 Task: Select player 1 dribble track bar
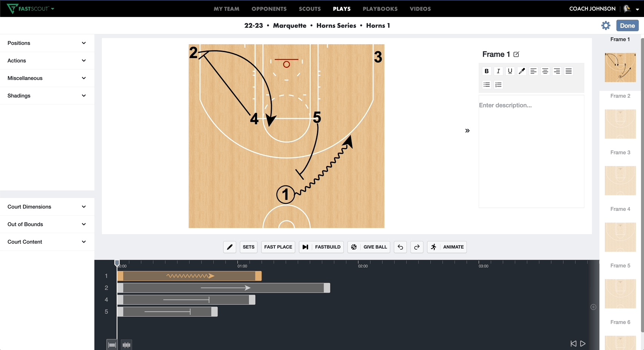pos(190,276)
